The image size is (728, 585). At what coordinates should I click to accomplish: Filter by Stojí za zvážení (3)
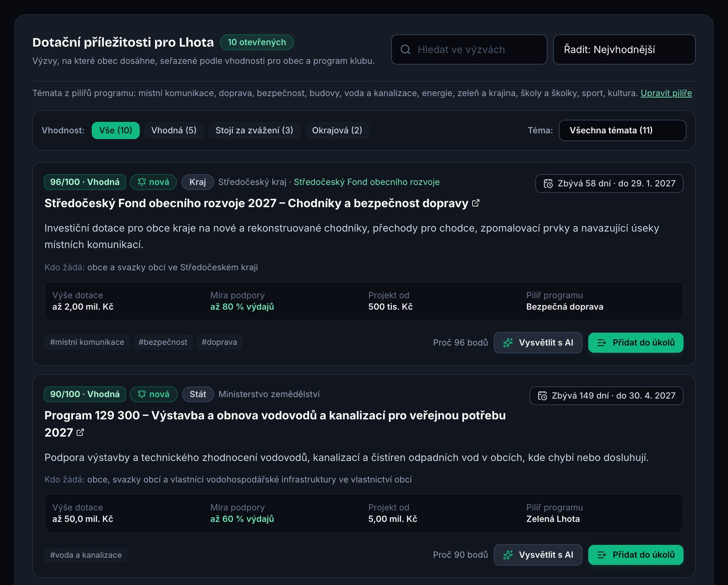click(254, 131)
